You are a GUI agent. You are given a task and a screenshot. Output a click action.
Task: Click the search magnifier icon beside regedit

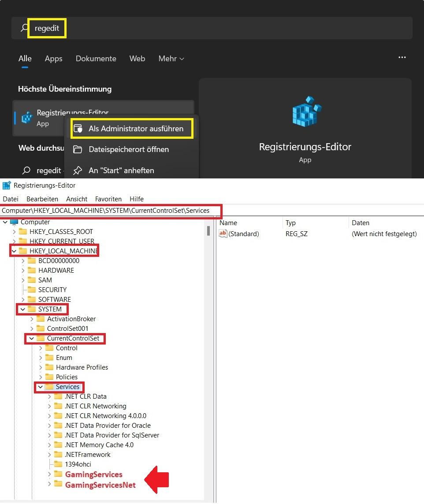pos(24,28)
